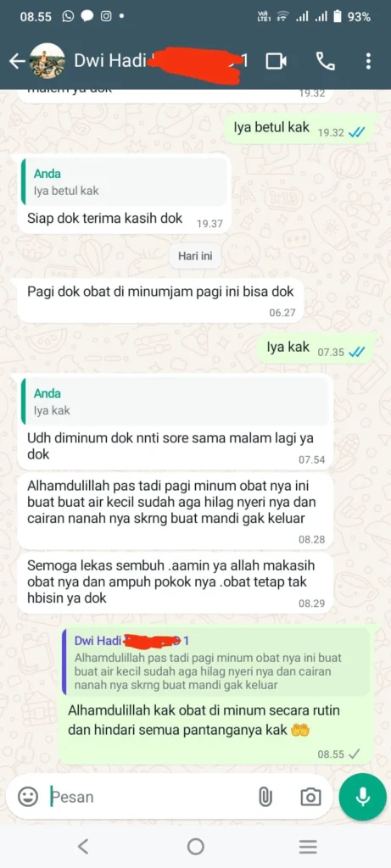Open recent apps from navigation bar

308,846
